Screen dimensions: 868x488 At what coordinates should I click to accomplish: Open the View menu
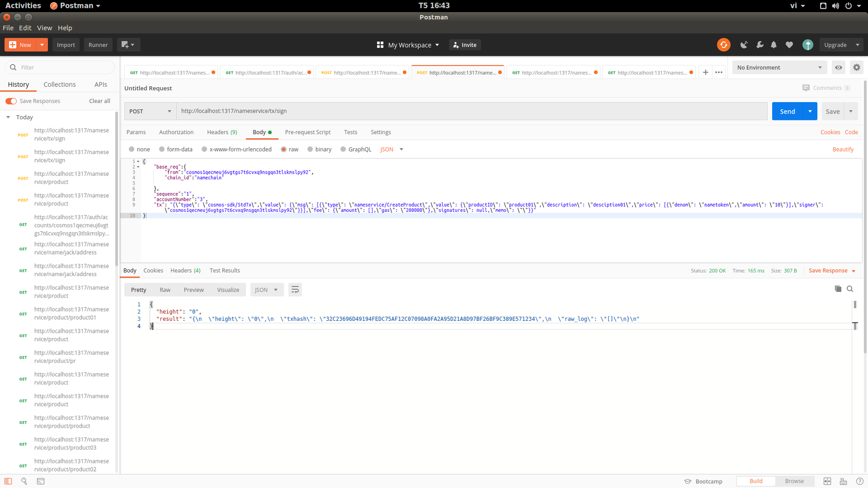tap(44, 28)
